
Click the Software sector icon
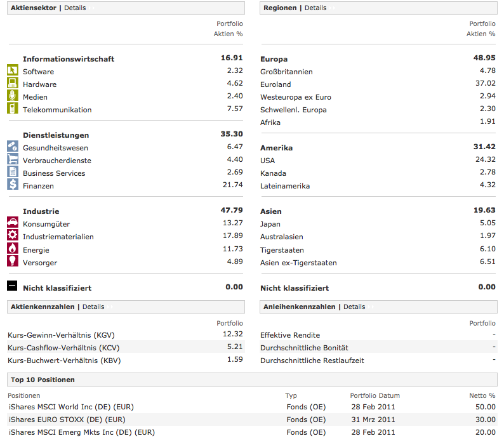point(12,70)
